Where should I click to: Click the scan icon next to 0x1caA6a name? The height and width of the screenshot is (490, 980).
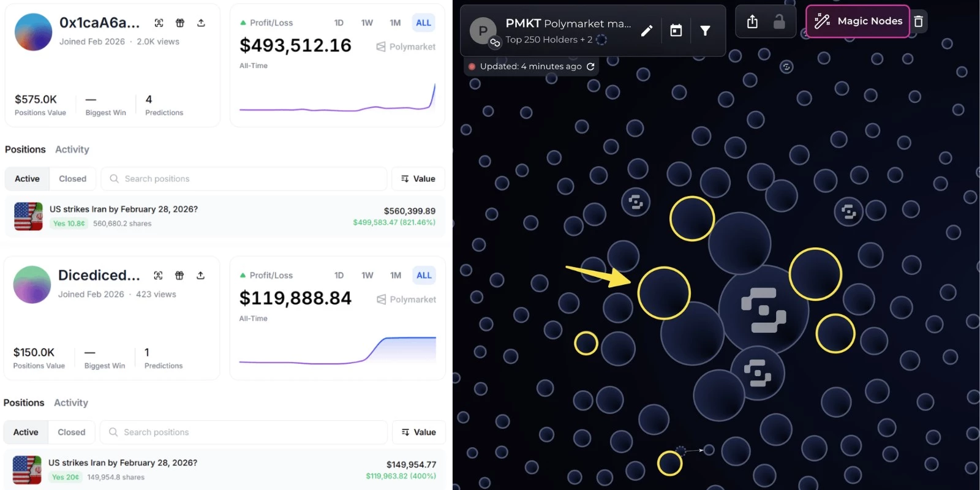tap(159, 23)
